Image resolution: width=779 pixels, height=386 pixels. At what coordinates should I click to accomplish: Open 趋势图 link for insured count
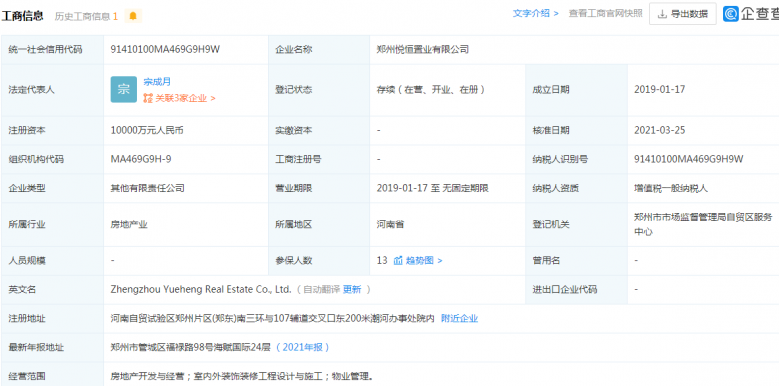(424, 260)
